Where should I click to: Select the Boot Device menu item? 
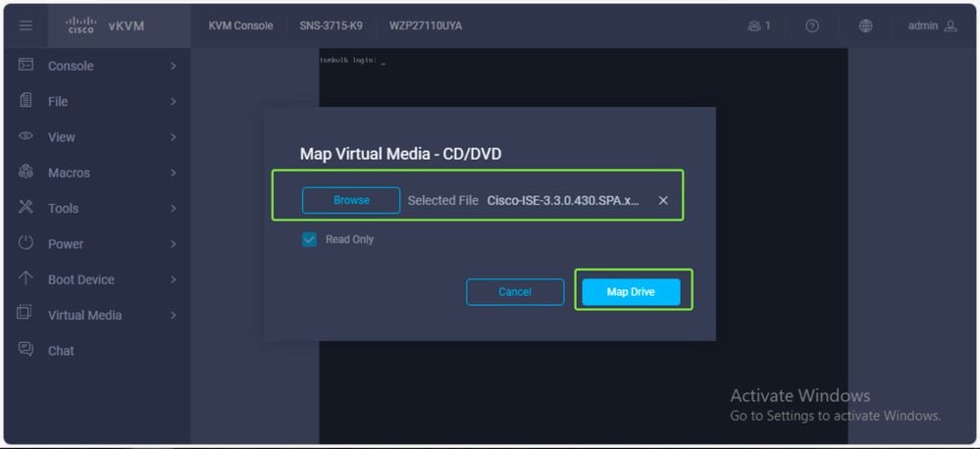click(97, 279)
